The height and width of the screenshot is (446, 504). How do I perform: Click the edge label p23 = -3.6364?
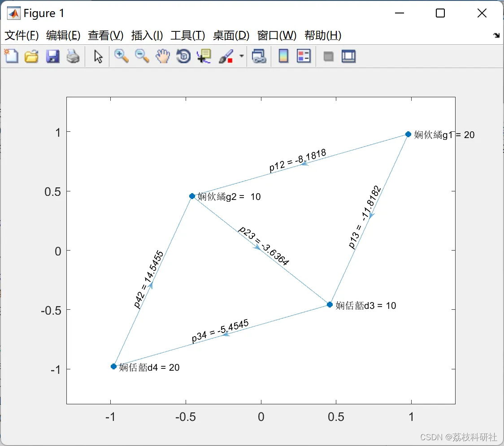264,246
